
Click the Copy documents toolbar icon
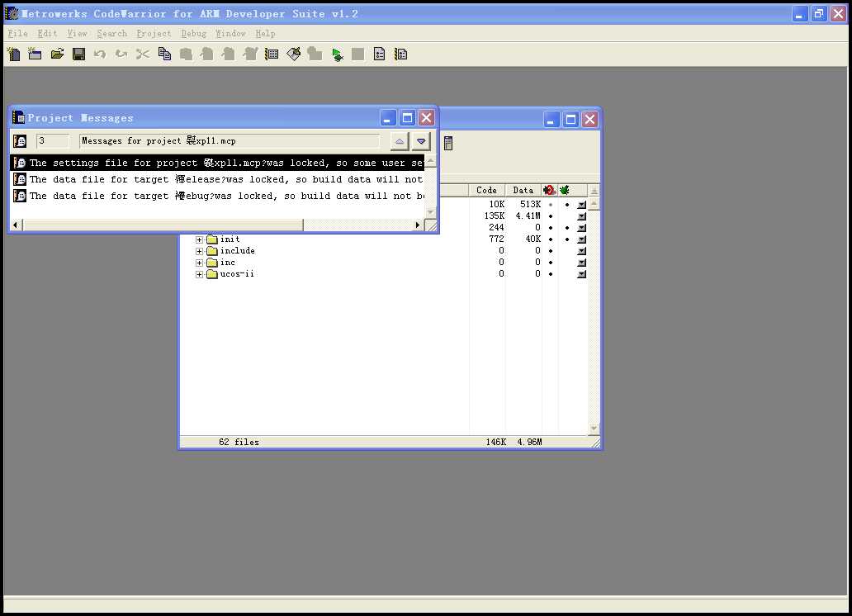(x=164, y=54)
